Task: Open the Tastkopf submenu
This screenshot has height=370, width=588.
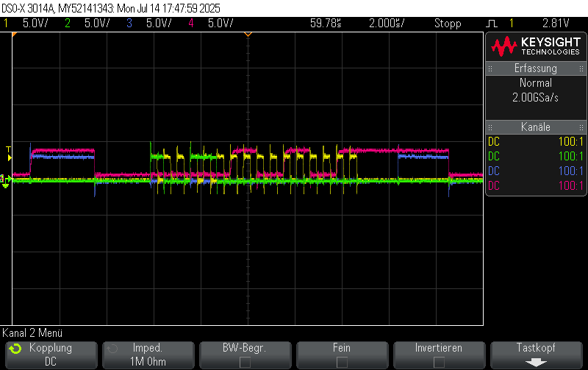Action: click(537, 355)
